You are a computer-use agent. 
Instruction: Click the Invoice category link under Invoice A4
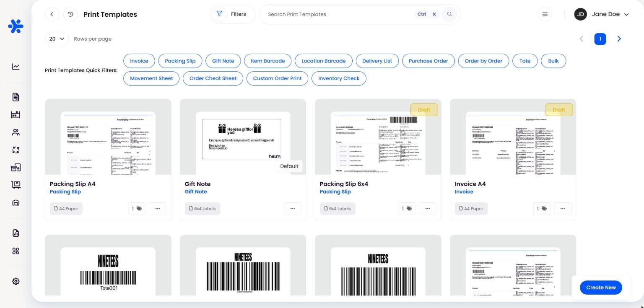(464, 192)
